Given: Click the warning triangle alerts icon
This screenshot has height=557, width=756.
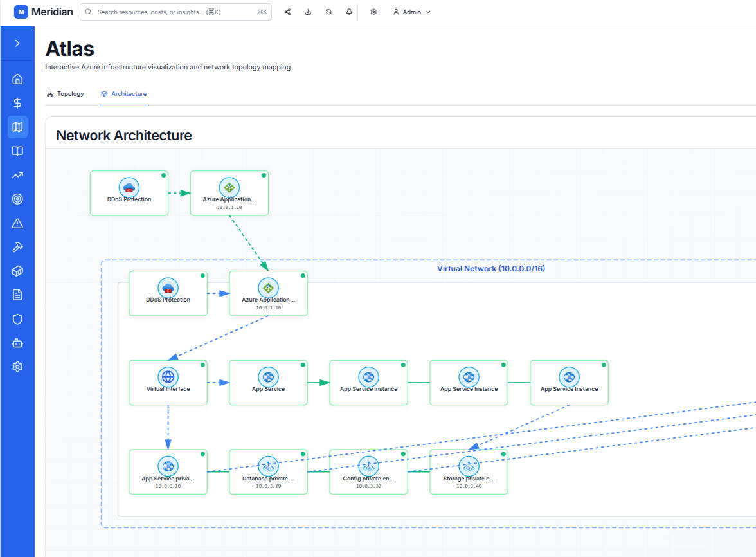Looking at the screenshot, I should pyautogui.click(x=17, y=223).
